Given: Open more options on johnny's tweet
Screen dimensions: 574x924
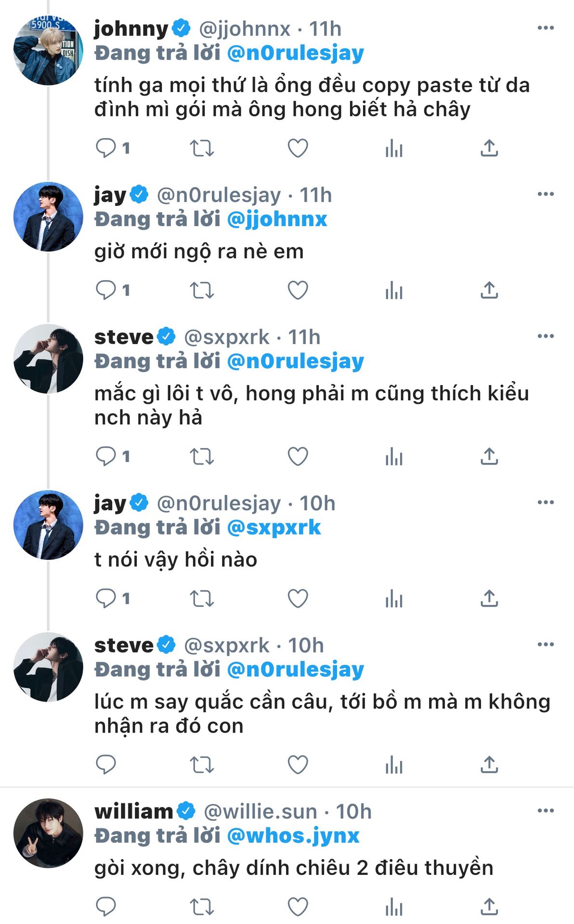Looking at the screenshot, I should point(545,28).
